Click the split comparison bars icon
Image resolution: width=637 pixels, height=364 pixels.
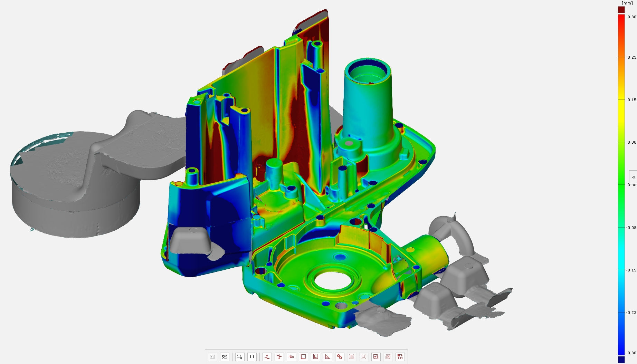click(x=252, y=357)
